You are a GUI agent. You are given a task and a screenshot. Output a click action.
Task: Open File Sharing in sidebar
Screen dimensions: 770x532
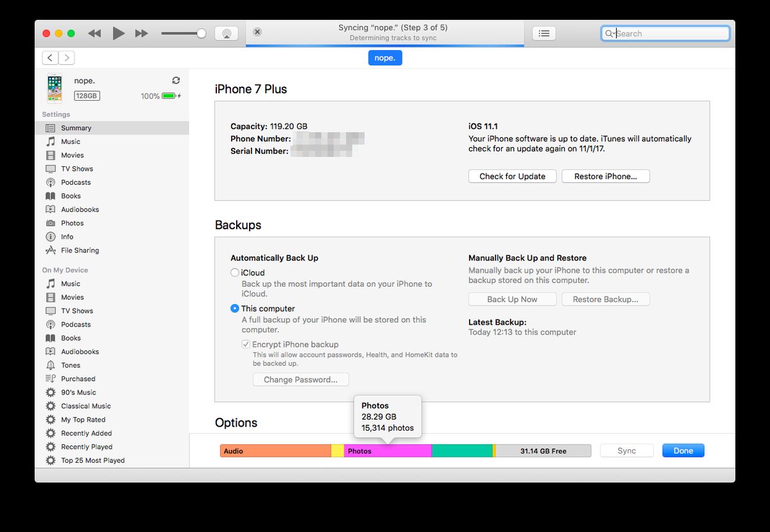[x=80, y=250]
